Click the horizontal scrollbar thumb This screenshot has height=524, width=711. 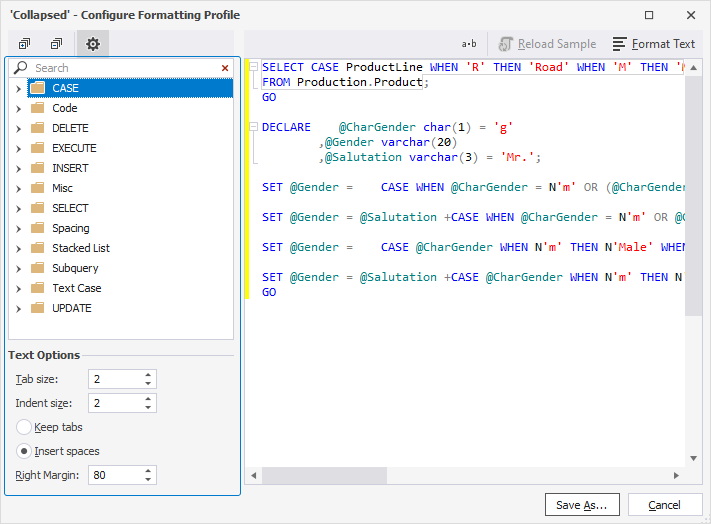point(324,475)
